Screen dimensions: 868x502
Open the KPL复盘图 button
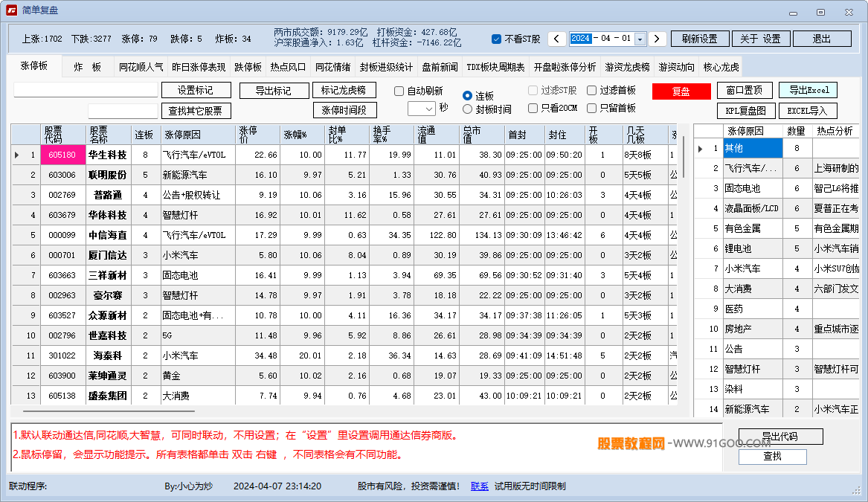coord(746,111)
